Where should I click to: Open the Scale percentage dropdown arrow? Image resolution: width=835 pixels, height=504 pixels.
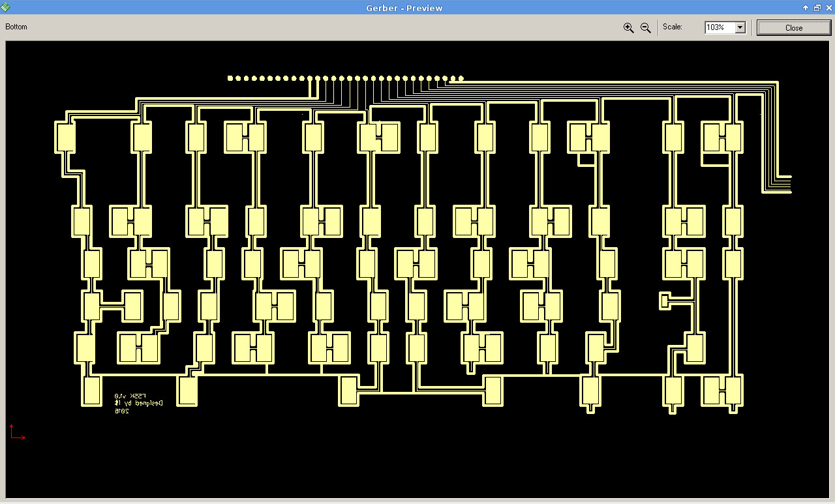click(740, 27)
